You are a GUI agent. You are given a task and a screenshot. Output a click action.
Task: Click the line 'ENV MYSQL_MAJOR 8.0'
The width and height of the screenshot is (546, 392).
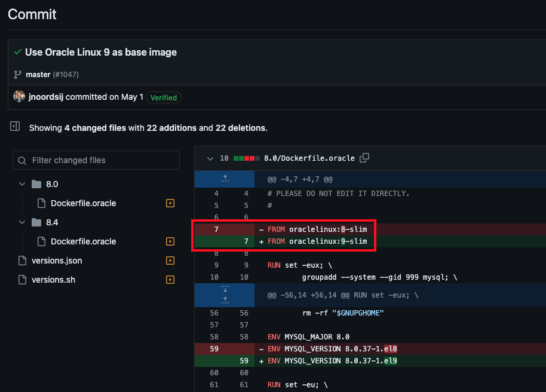click(x=308, y=337)
